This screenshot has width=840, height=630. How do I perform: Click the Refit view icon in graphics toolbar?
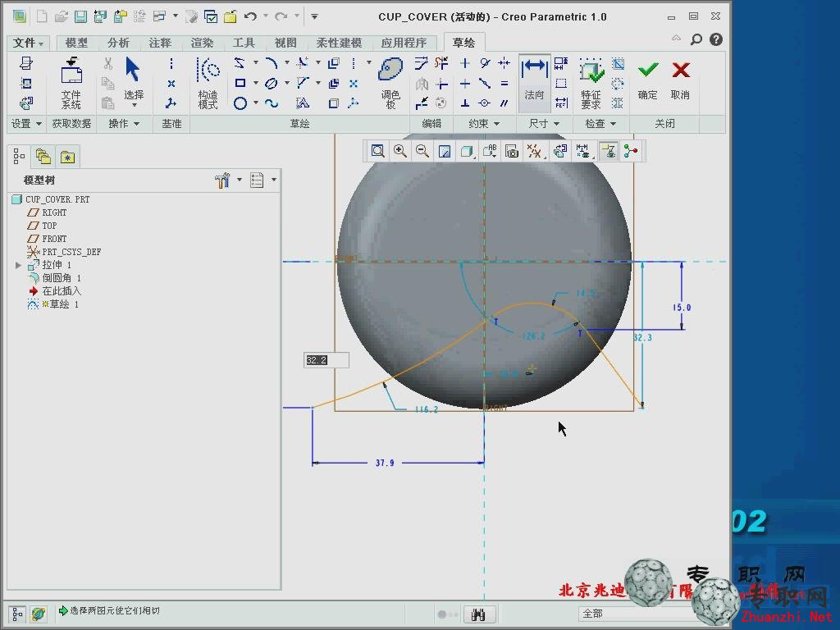(x=377, y=151)
